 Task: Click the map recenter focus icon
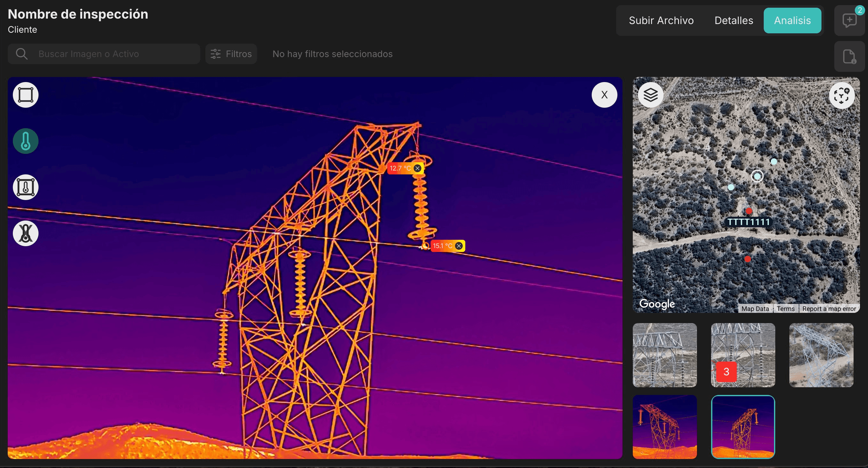pyautogui.click(x=841, y=96)
